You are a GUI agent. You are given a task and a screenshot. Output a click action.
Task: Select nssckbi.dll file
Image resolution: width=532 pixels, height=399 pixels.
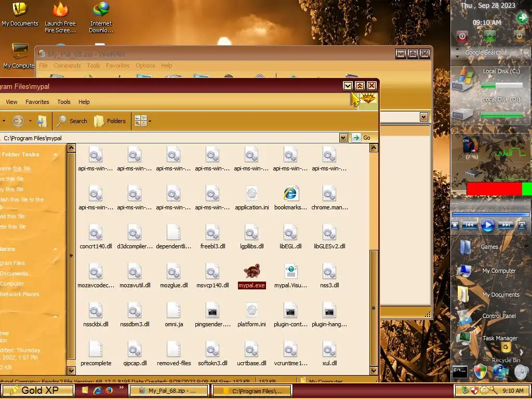(96, 315)
